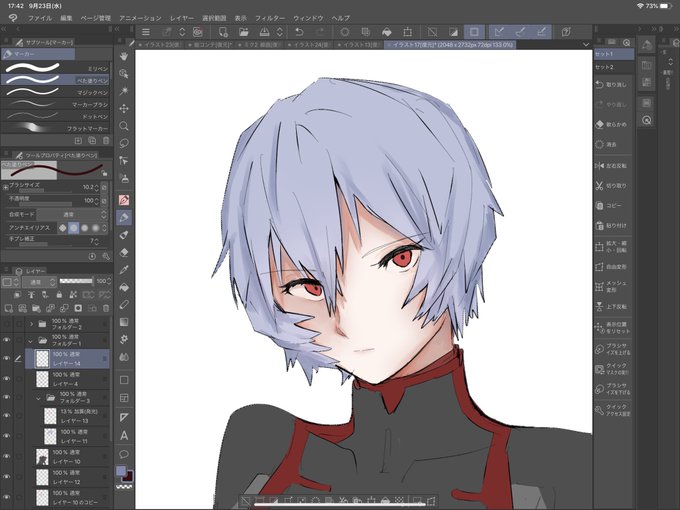The height and width of the screenshot is (510, 680).
Task: Switch to イラスト24 canvas tab
Action: (x=309, y=45)
